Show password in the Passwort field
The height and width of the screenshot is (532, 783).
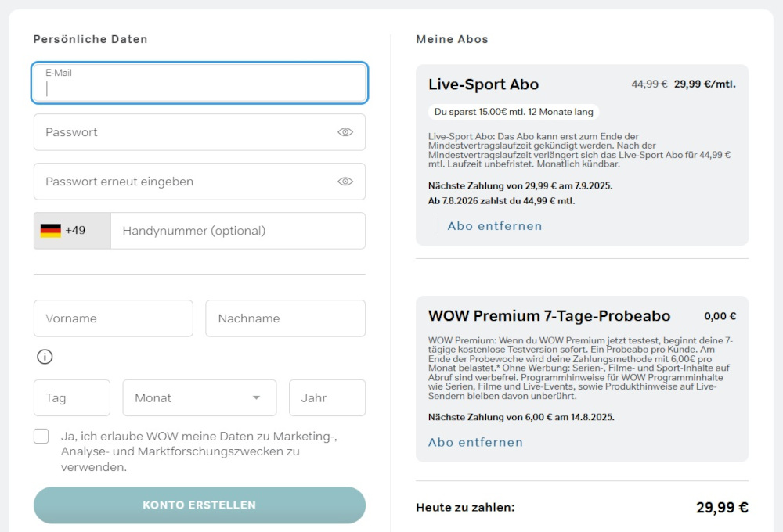(345, 132)
